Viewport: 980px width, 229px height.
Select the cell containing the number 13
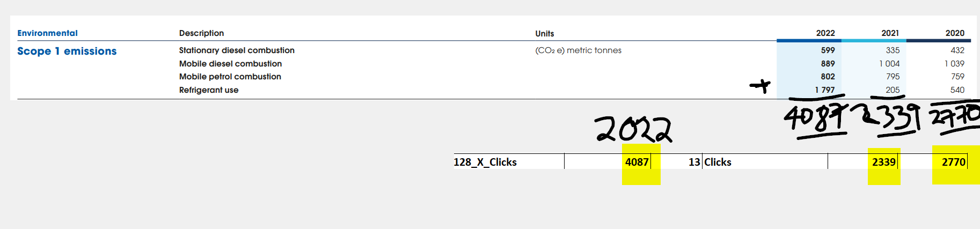tap(694, 162)
